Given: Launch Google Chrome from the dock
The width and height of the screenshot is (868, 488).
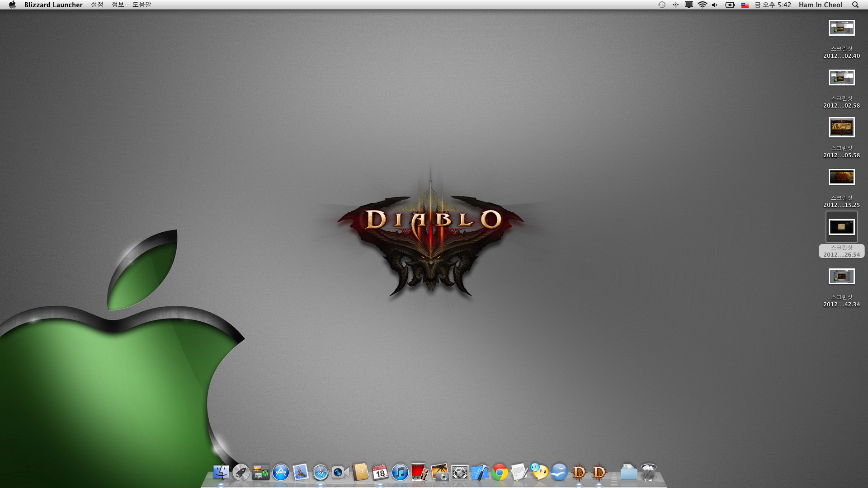Looking at the screenshot, I should coord(500,472).
